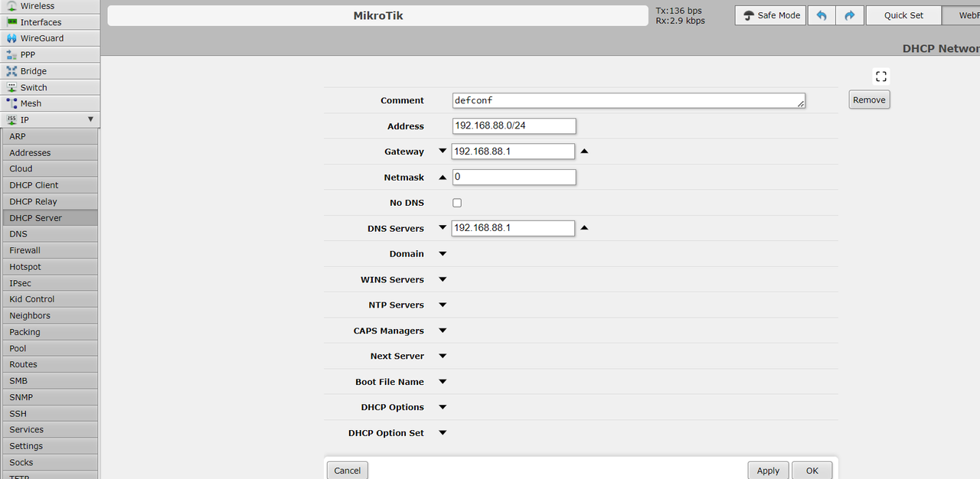Expand the Next Server field

[443, 356]
